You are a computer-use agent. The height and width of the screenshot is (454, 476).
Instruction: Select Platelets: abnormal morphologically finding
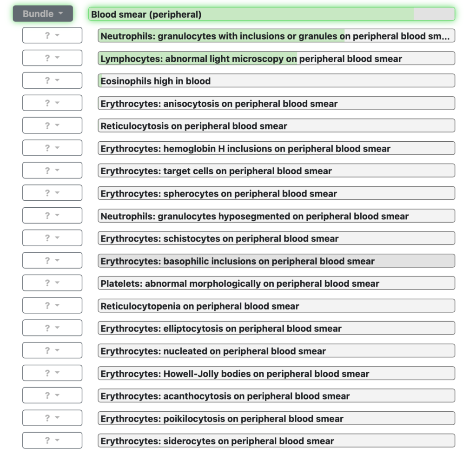pyautogui.click(x=276, y=283)
